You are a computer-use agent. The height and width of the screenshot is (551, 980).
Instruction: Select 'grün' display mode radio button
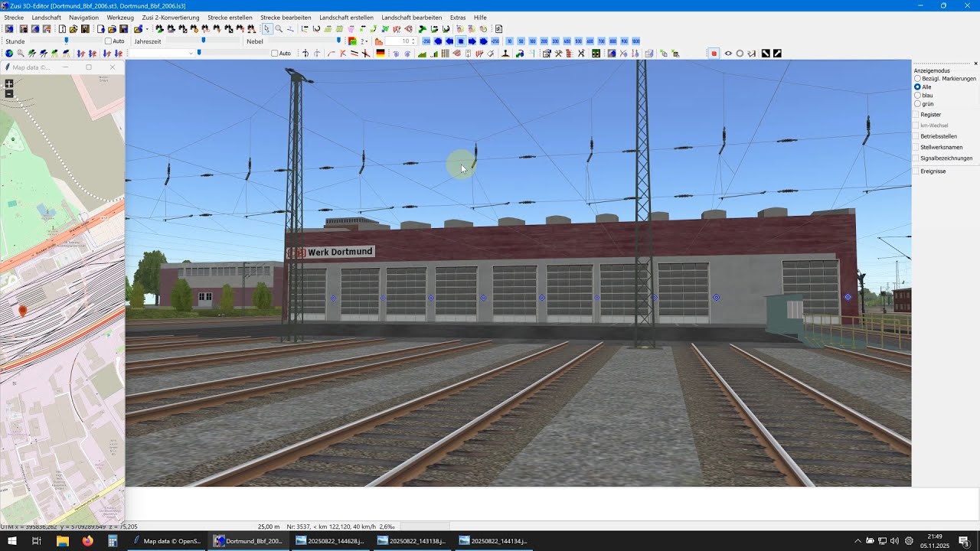(918, 104)
